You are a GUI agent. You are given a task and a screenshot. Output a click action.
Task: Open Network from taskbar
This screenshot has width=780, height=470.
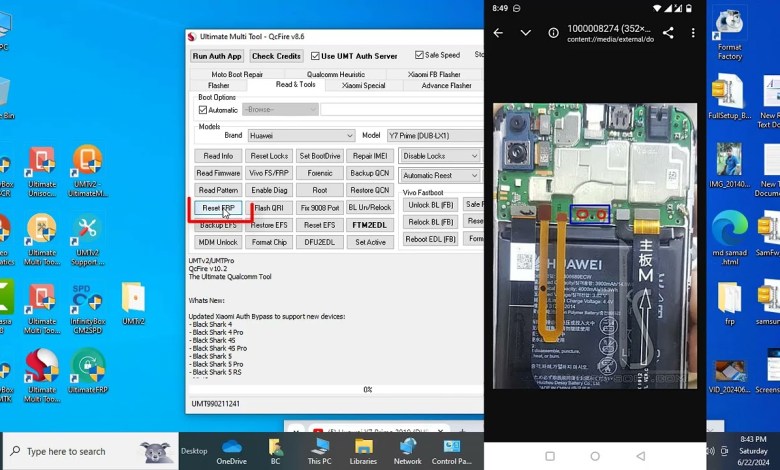pyautogui.click(x=407, y=451)
